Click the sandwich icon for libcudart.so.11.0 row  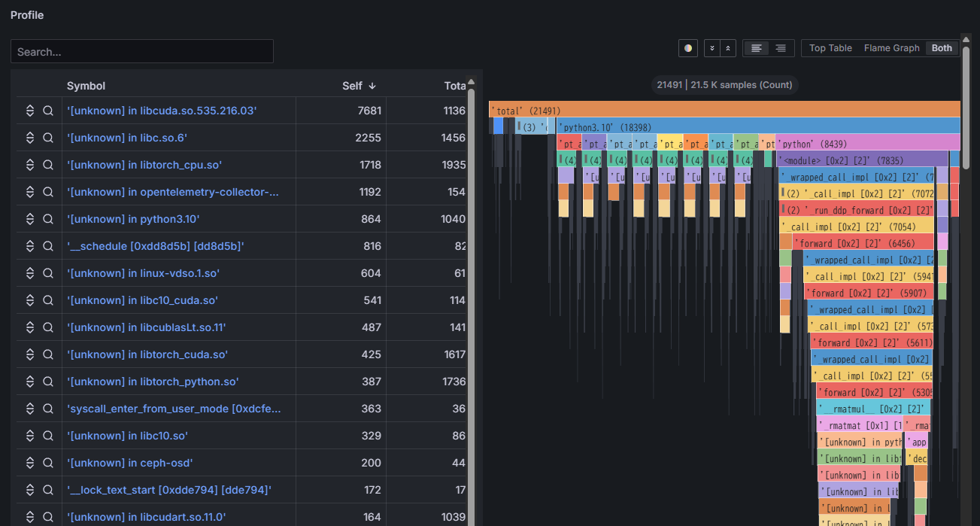[x=30, y=517]
